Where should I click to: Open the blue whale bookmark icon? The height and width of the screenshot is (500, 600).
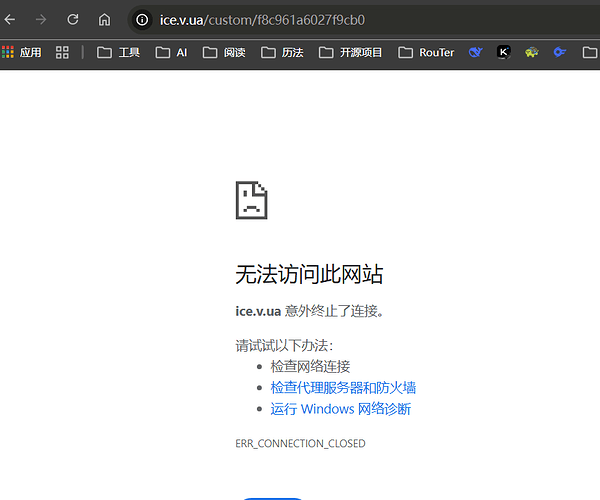[x=476, y=52]
